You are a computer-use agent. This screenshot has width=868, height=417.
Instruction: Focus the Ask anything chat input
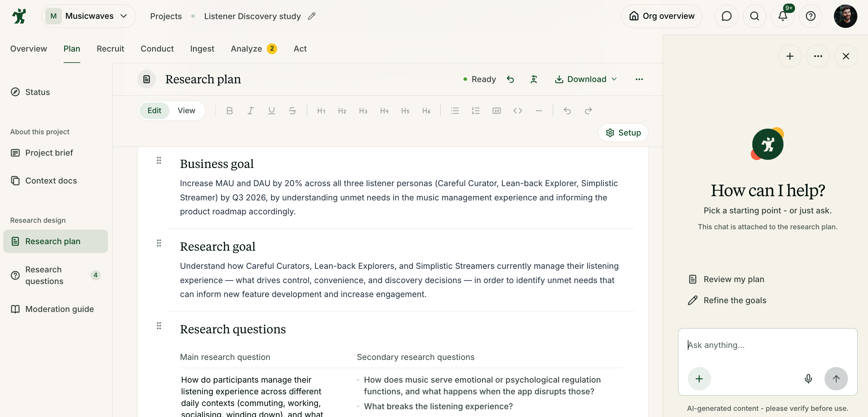768,345
